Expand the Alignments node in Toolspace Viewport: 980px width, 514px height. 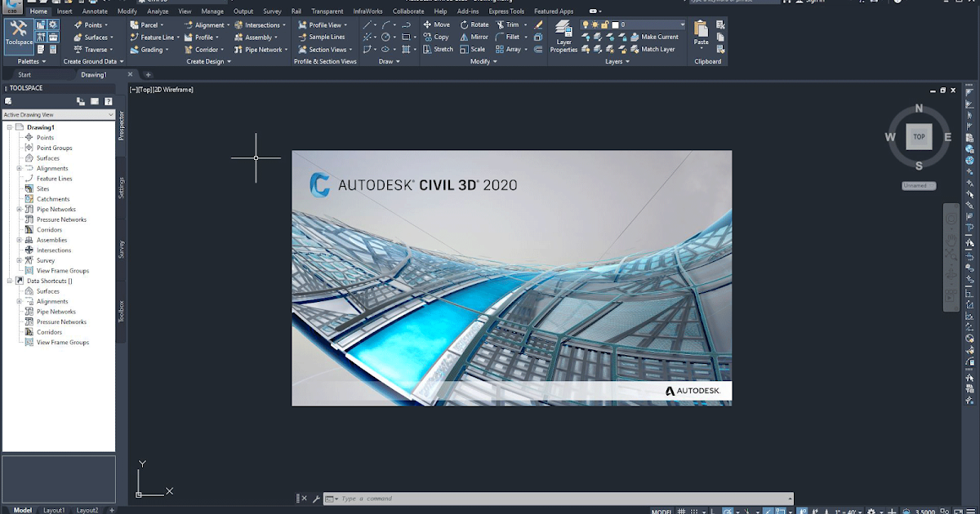click(x=18, y=168)
